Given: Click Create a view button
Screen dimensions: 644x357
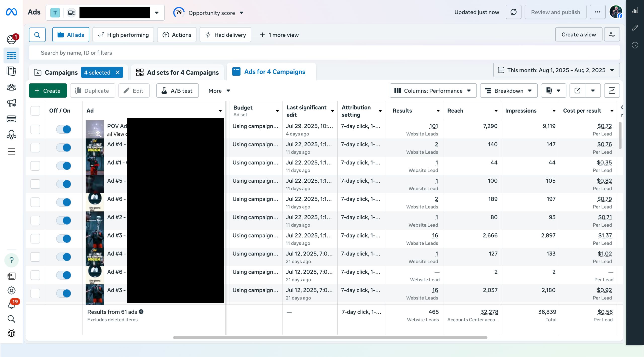Looking at the screenshot, I should (579, 34).
